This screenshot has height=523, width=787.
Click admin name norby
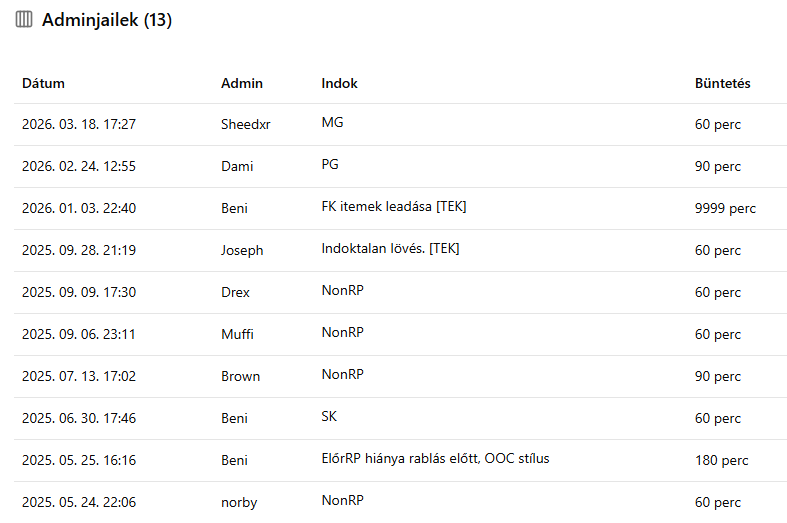(x=239, y=502)
